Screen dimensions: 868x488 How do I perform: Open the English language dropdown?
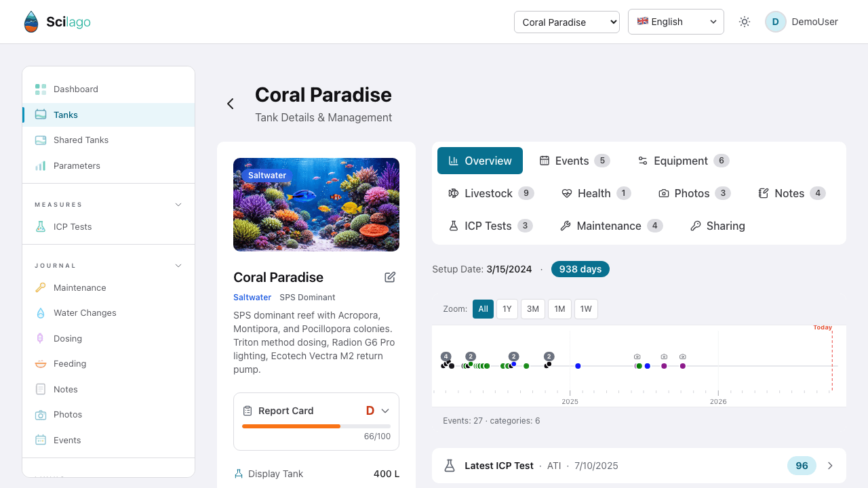676,22
